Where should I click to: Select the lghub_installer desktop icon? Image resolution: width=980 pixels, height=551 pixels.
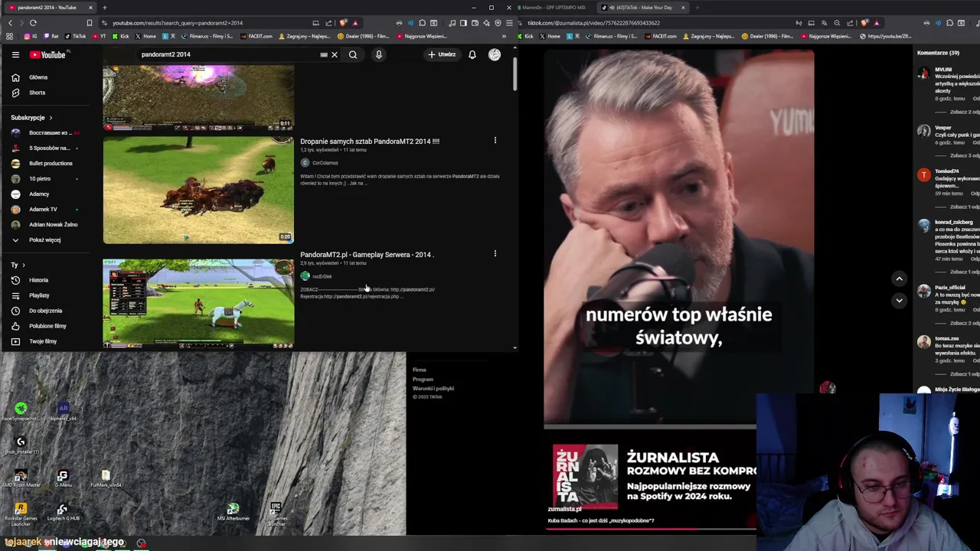pyautogui.click(x=21, y=445)
